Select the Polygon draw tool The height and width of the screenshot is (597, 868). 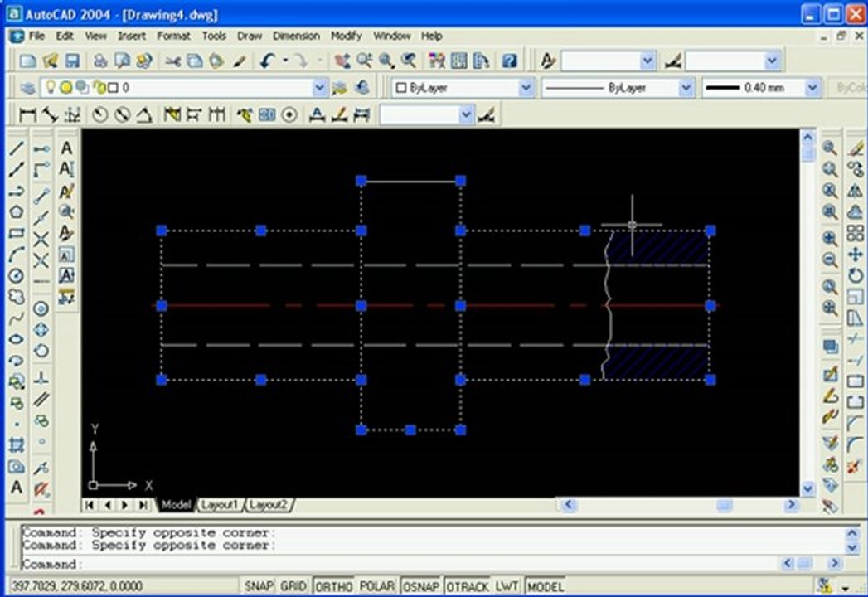(17, 211)
